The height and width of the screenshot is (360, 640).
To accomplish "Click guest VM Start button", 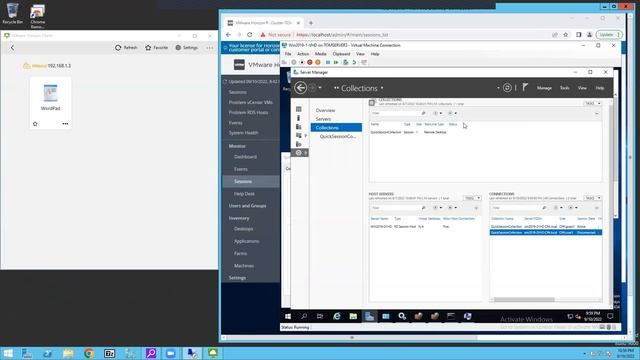I will (288, 316).
